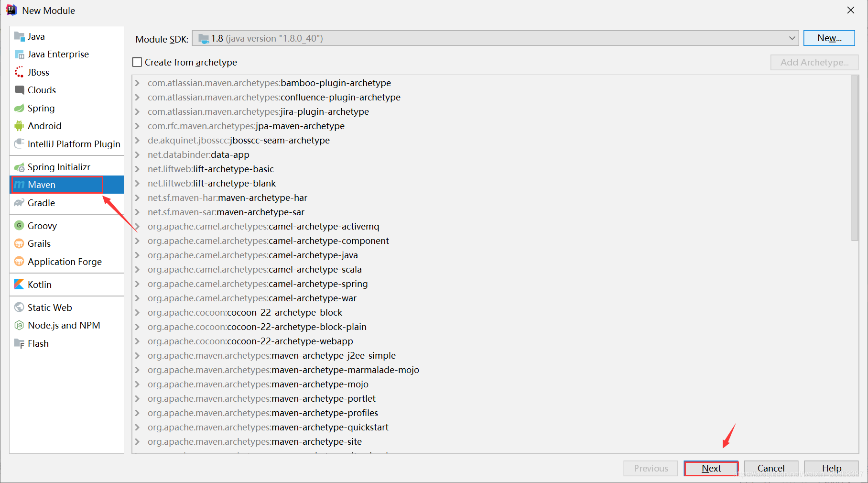Select Spring Initializr in module list

pyautogui.click(x=59, y=167)
